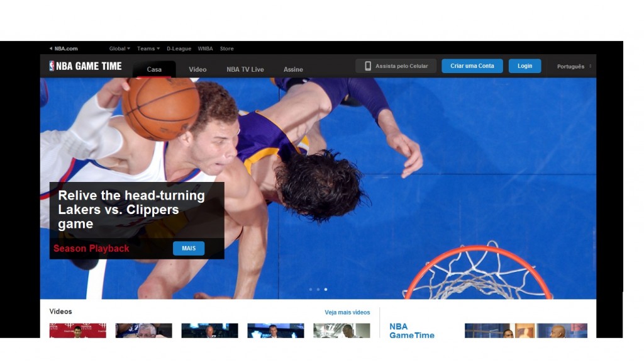Go to the Assine tab

[x=293, y=69]
